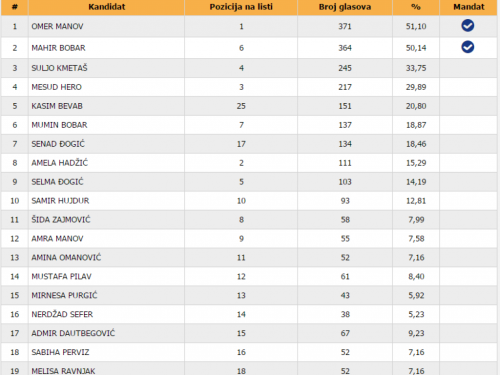
Task: Click the Pozicija na listi header
Action: pyautogui.click(x=241, y=7)
